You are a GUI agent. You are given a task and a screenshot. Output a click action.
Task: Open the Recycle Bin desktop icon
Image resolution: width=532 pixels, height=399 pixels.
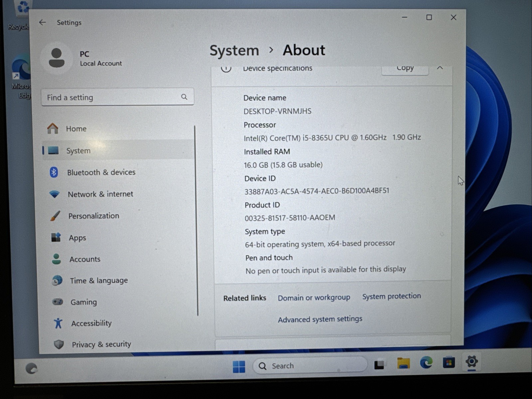click(20, 15)
